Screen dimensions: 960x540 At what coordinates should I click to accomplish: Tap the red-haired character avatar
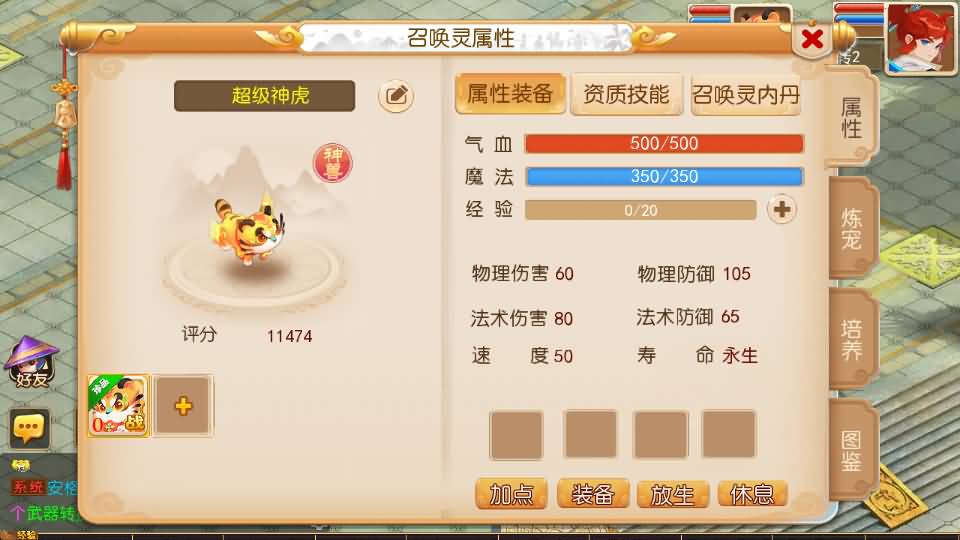pyautogui.click(x=921, y=38)
